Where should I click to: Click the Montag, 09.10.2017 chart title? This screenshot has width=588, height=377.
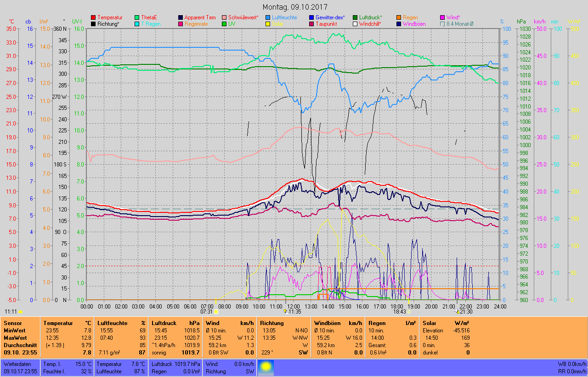(294, 7)
